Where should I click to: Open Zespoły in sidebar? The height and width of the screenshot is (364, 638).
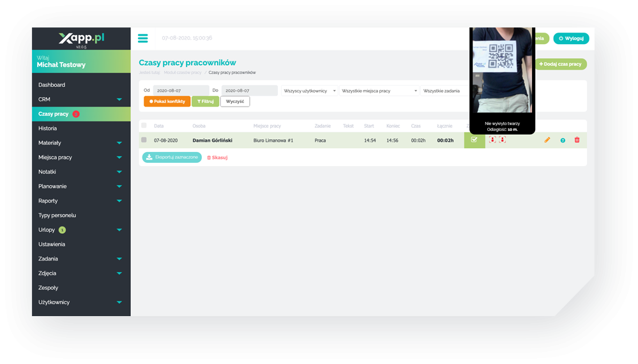point(48,288)
